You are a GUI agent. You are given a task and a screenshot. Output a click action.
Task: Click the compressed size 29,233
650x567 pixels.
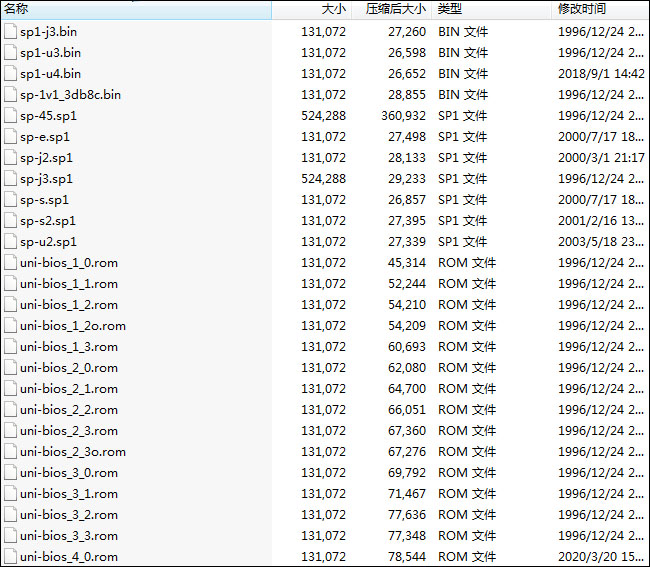(x=407, y=179)
